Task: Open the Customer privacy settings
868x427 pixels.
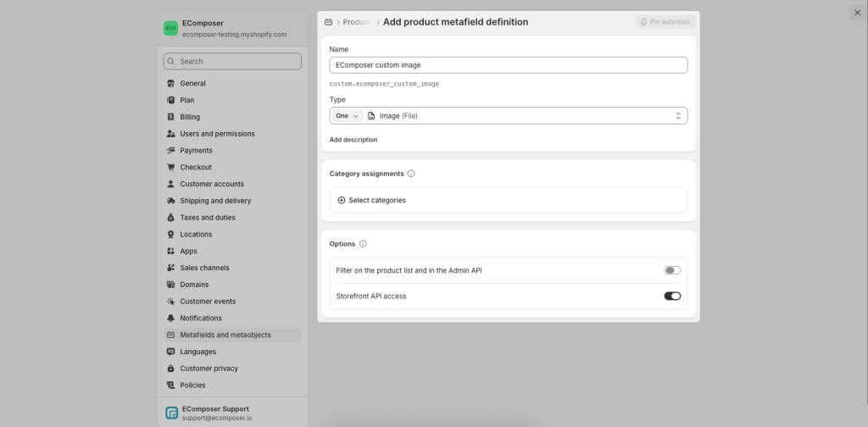Action: pyautogui.click(x=209, y=369)
